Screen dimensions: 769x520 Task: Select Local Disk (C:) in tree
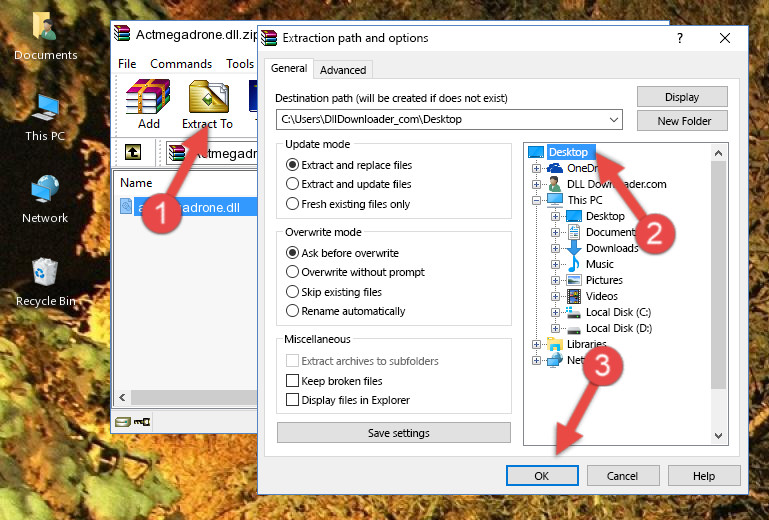tap(618, 312)
